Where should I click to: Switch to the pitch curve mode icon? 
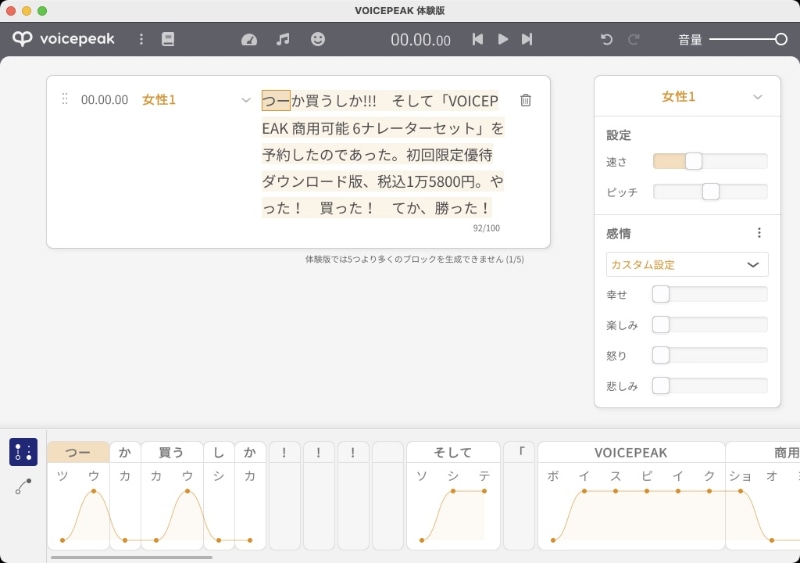tap(23, 486)
